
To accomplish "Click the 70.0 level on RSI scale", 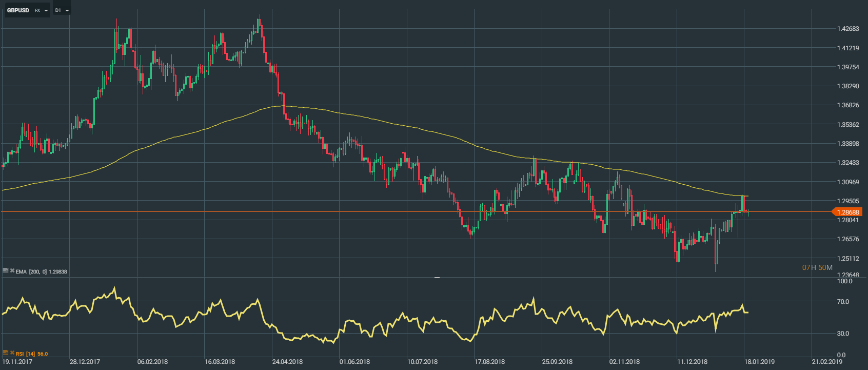I will (843, 302).
